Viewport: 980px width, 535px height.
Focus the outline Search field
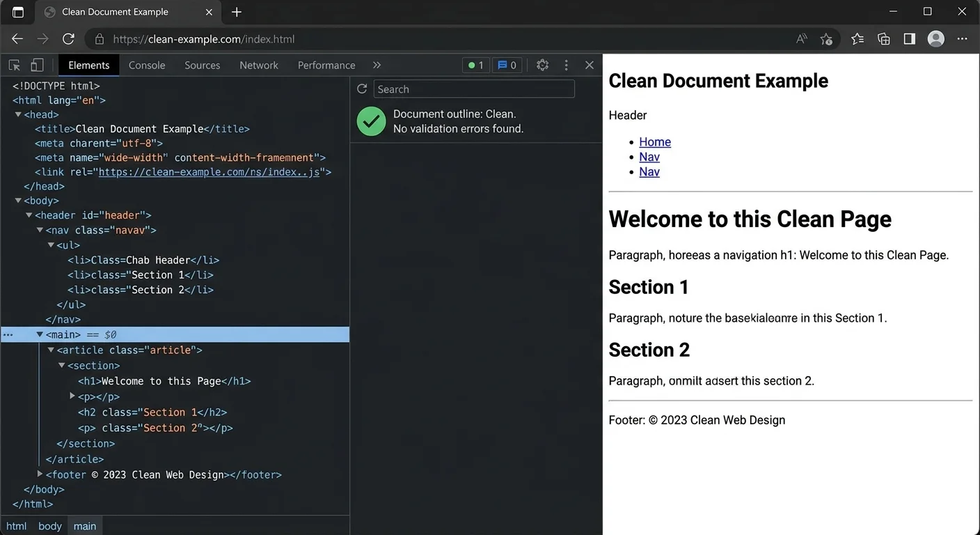coord(474,89)
